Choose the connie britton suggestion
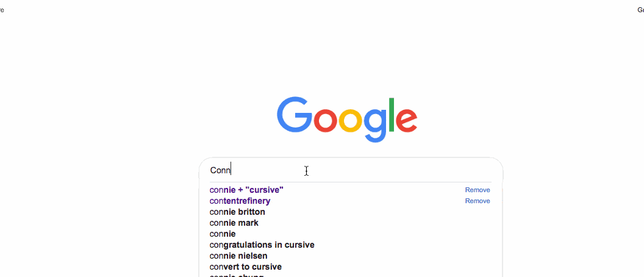 click(x=237, y=212)
